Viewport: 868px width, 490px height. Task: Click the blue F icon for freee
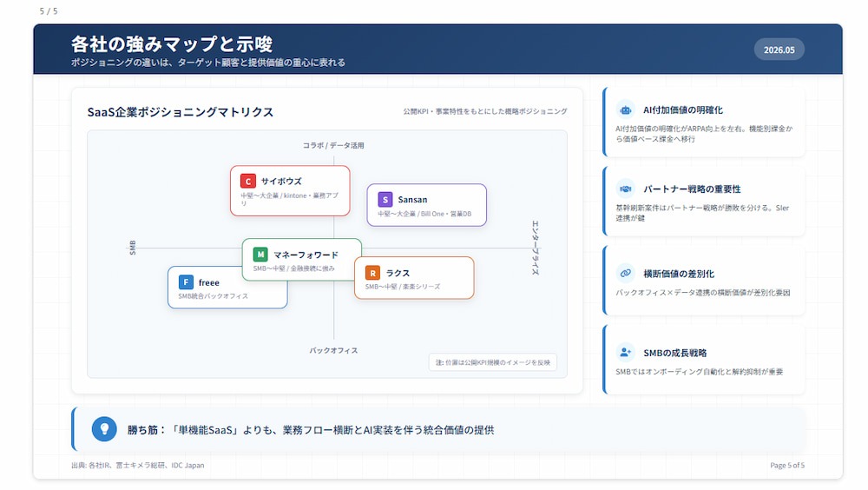186,282
